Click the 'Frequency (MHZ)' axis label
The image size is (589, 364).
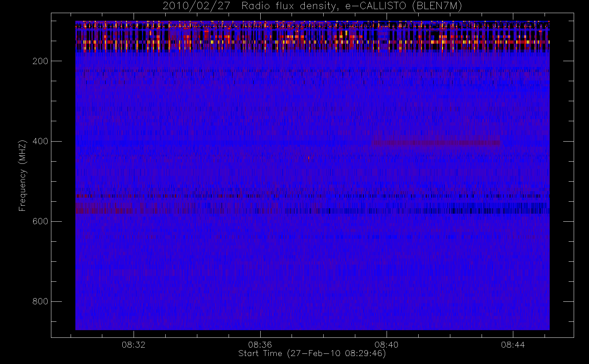pyautogui.click(x=22, y=175)
